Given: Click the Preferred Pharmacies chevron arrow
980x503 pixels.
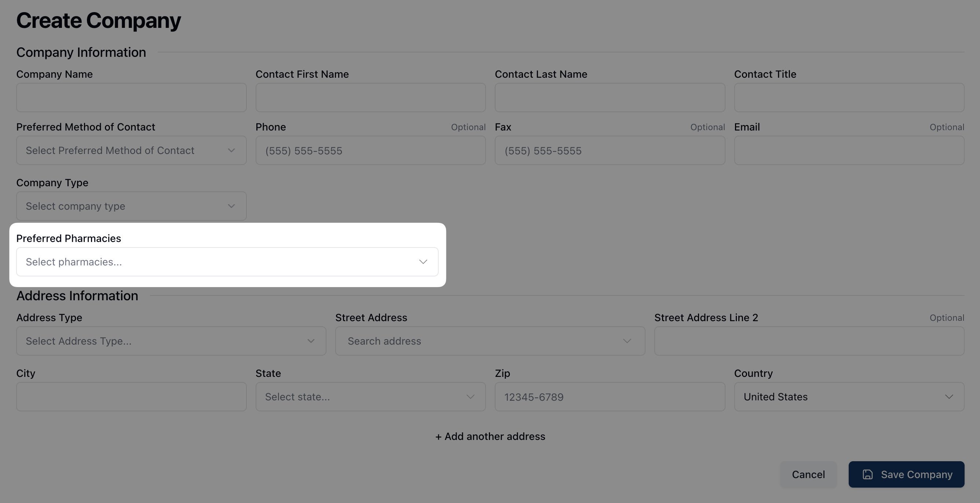Looking at the screenshot, I should click(423, 262).
